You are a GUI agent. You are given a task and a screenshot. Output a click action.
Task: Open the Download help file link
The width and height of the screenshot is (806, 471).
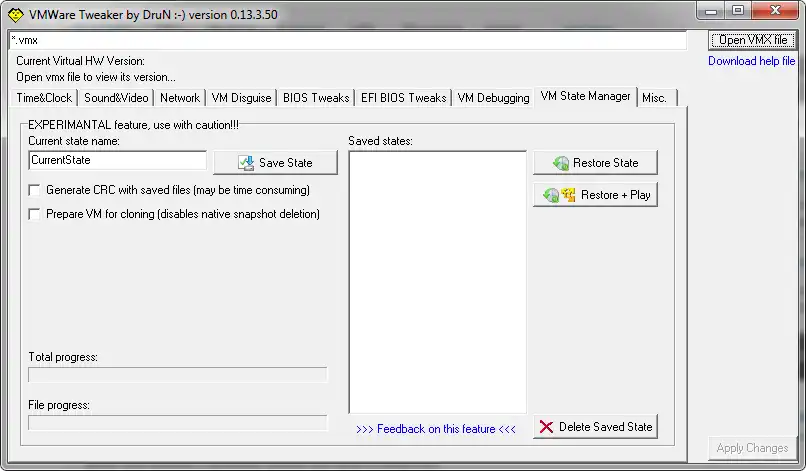tap(752, 61)
